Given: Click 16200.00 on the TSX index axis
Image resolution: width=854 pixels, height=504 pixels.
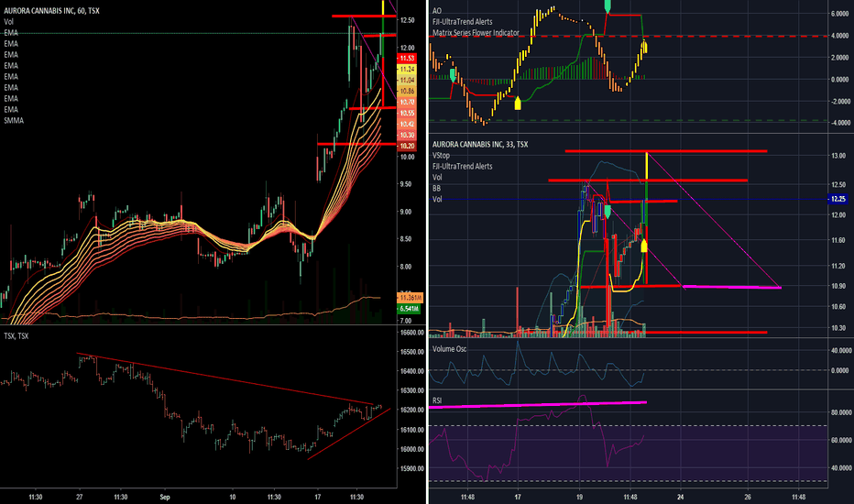Looking at the screenshot, I should [x=411, y=410].
